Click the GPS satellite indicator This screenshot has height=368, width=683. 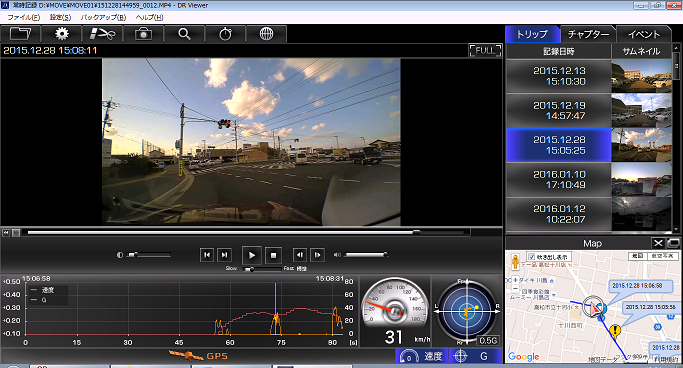[198, 356]
